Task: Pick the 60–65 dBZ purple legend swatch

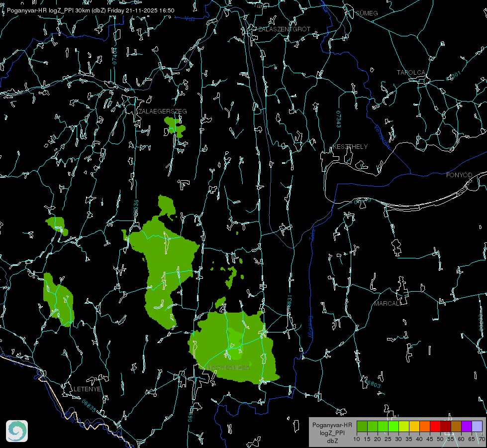Action: coord(467,426)
